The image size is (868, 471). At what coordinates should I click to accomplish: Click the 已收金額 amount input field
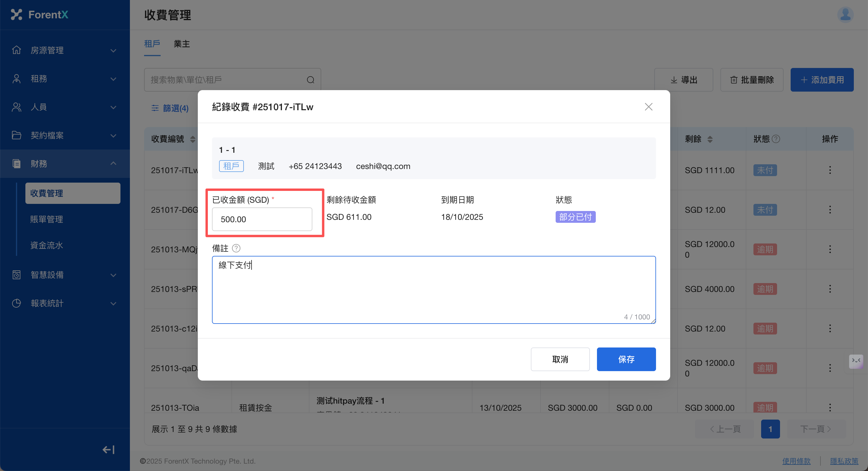pyautogui.click(x=262, y=219)
